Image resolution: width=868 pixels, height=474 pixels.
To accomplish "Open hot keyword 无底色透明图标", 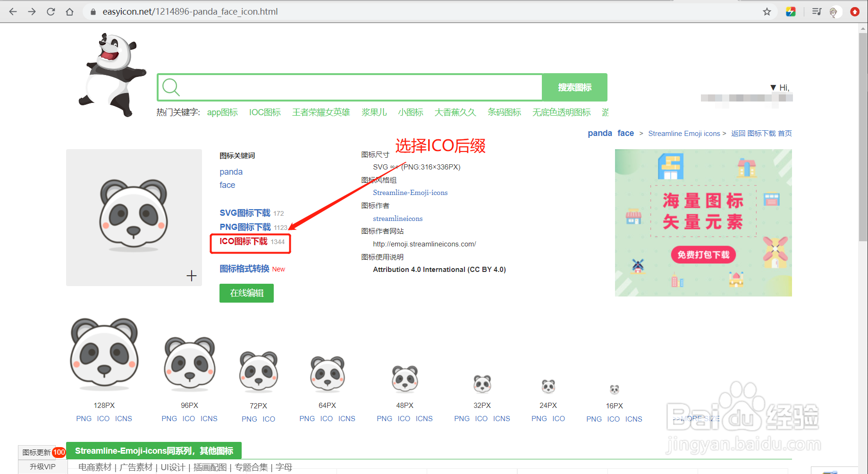I will 561,112.
